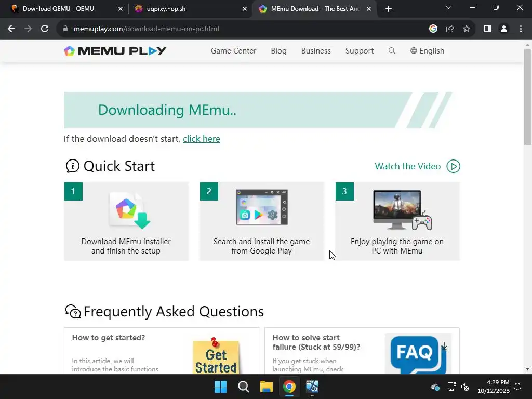The height and width of the screenshot is (399, 532).
Task: Click the share this page icon
Action: [450, 29]
